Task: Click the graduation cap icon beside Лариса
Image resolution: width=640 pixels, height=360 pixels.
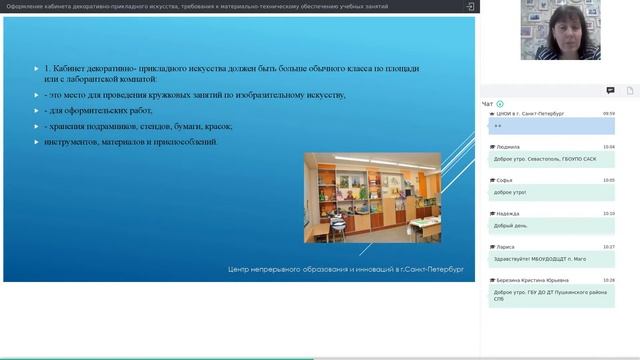Action: tap(492, 247)
